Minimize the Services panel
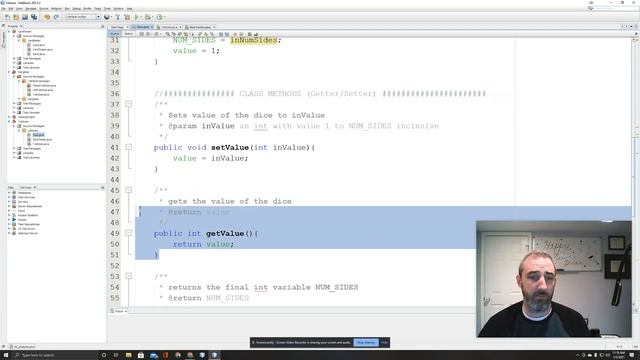Viewport: 640px width, 360px height. [102, 187]
